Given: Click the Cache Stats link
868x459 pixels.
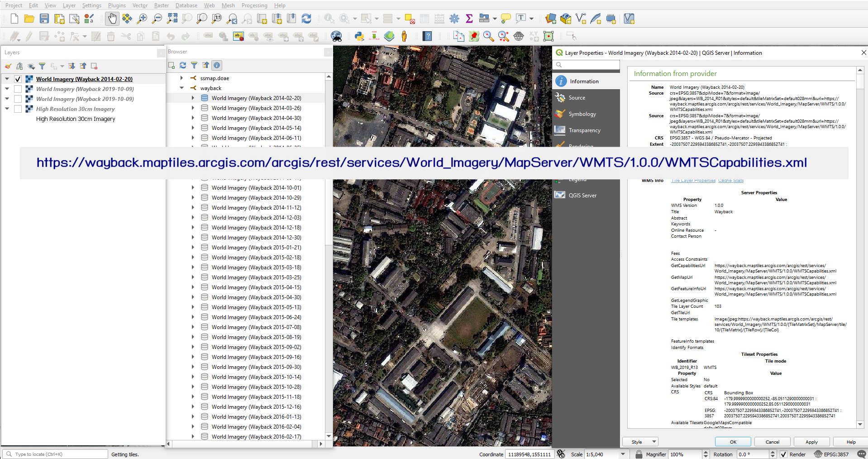Looking at the screenshot, I should coord(730,181).
